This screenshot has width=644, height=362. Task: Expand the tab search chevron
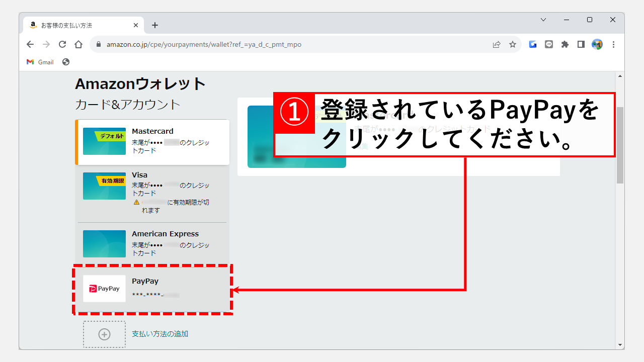543,20
